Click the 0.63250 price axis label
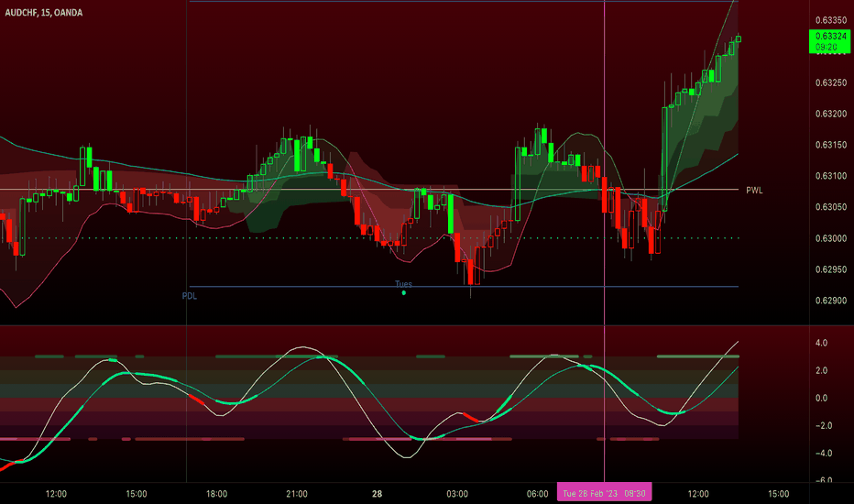This screenshot has height=504, width=854. (x=831, y=82)
